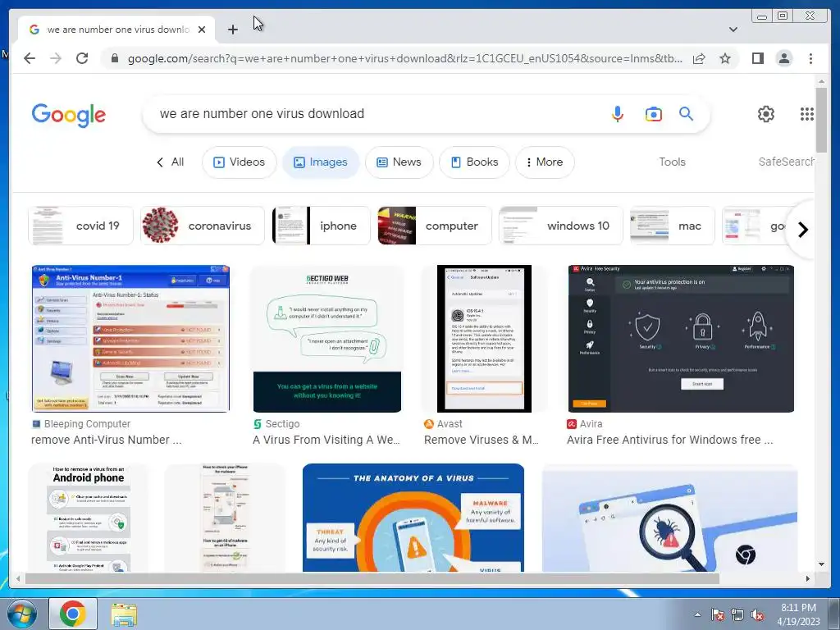Screen dimensions: 840x630
Task: Go back to the previous page
Action: click(30, 58)
